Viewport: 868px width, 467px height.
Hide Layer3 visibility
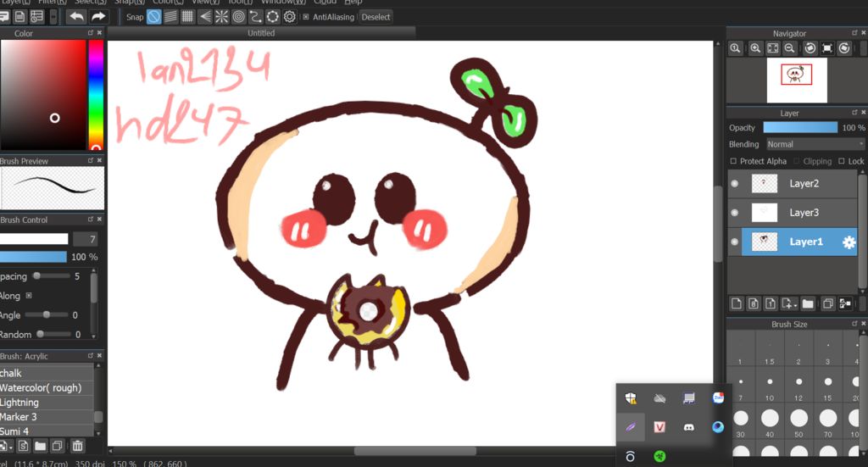(735, 213)
